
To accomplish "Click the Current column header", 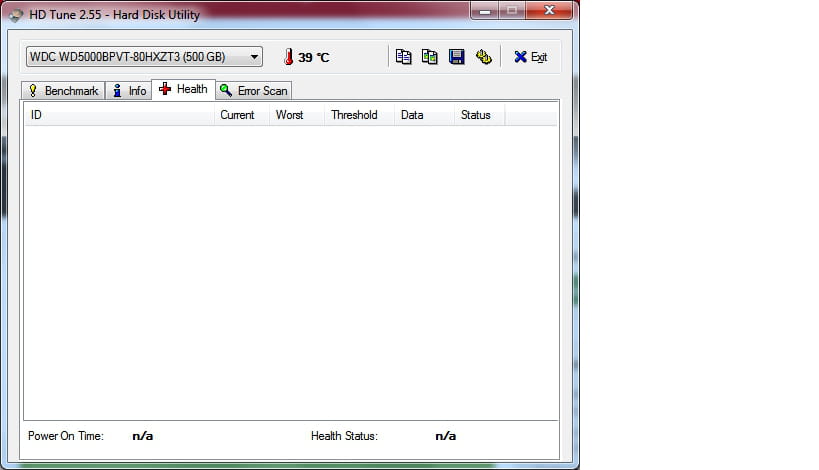I will coord(242,115).
